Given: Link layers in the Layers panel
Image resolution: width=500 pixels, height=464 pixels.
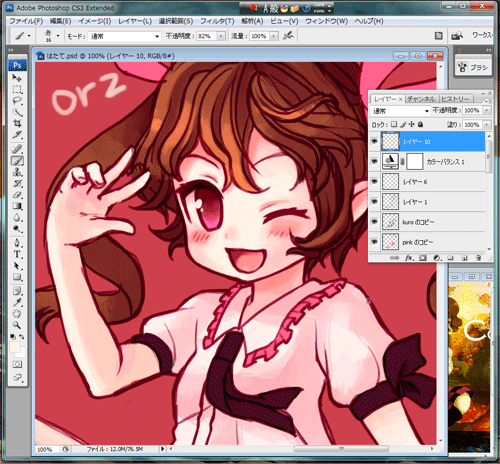Looking at the screenshot, I should [x=395, y=258].
